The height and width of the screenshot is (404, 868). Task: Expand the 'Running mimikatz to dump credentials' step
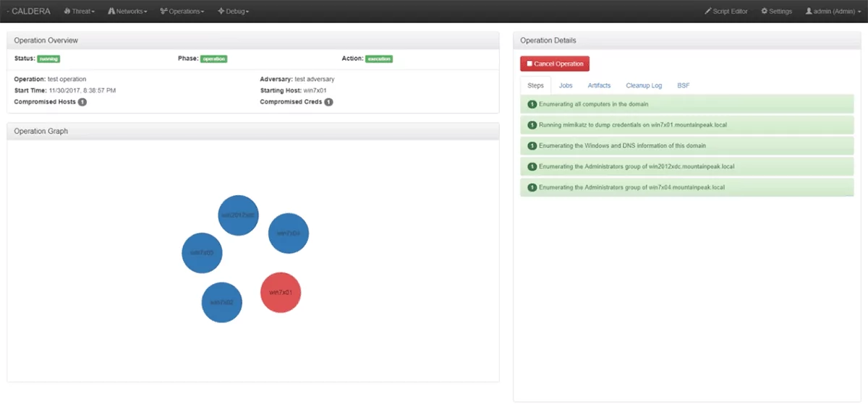(x=686, y=125)
